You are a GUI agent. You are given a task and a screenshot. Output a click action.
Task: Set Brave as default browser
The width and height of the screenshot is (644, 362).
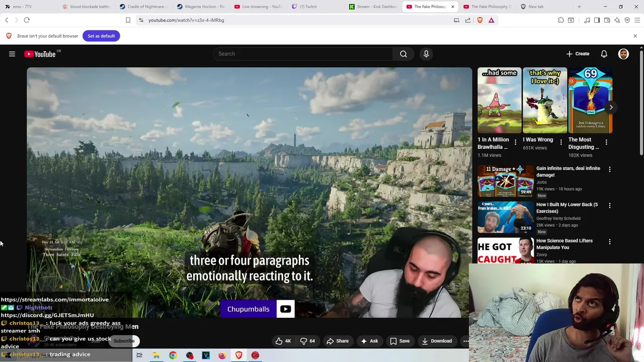pos(101,36)
